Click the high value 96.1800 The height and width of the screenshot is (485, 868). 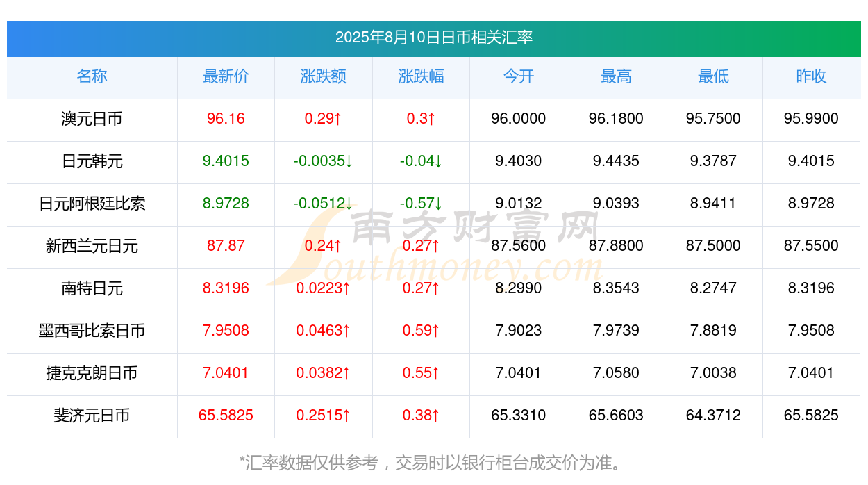tap(616, 119)
